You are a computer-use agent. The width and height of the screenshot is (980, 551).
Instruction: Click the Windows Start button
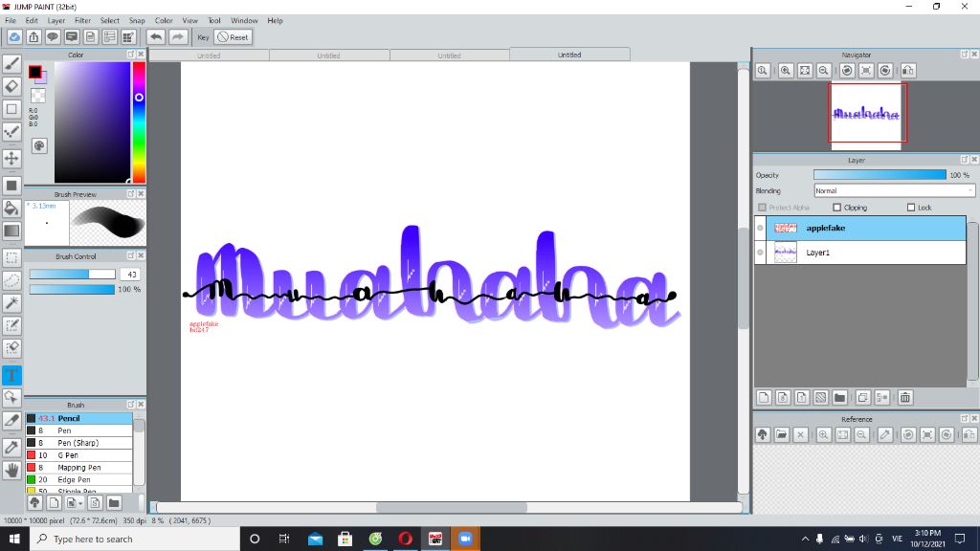click(x=14, y=539)
